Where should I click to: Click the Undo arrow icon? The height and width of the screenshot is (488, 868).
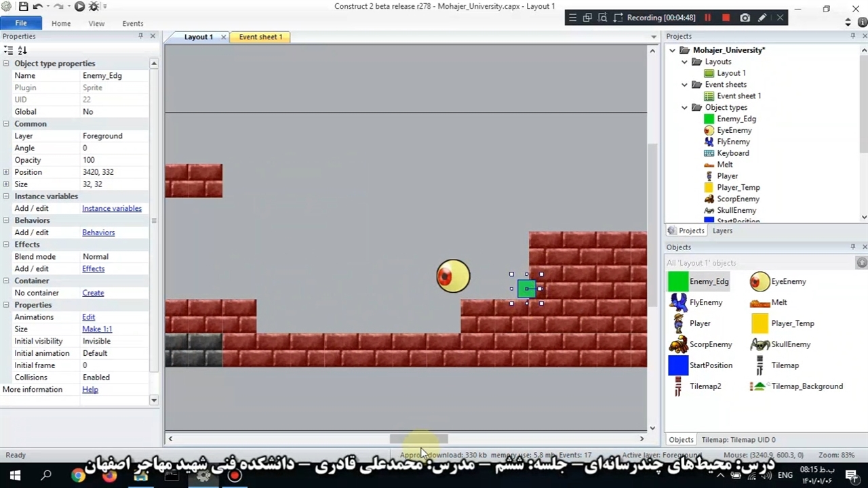click(x=38, y=7)
